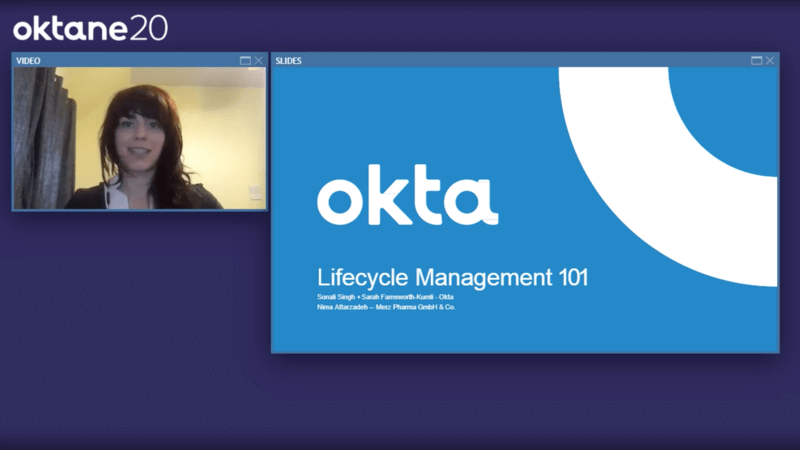This screenshot has height=450, width=800.
Task: Click the SLIDES panel title label
Action: click(x=289, y=61)
